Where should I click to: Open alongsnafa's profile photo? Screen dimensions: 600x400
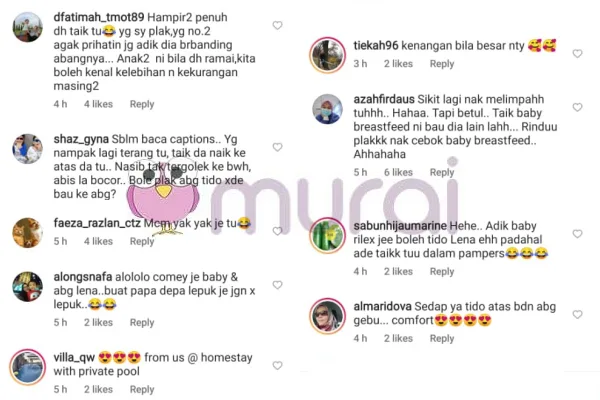pyautogui.click(x=28, y=287)
